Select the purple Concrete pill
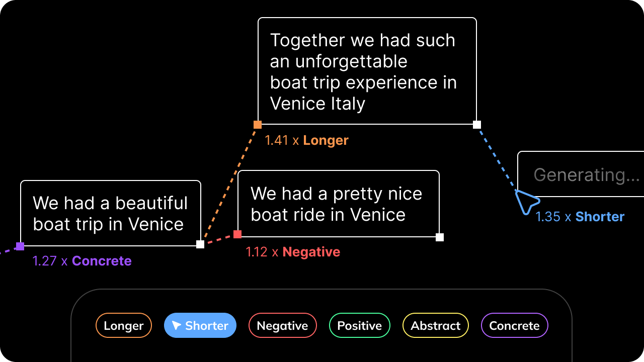Image resolution: width=644 pixels, height=362 pixels. pos(514,325)
